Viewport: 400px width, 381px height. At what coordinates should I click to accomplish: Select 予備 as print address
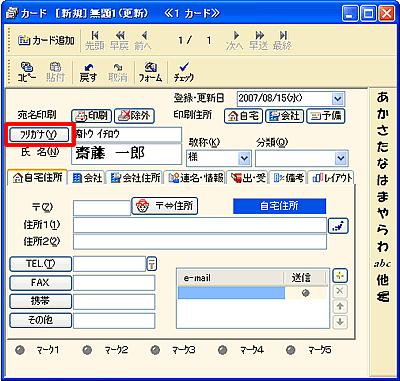(325, 116)
